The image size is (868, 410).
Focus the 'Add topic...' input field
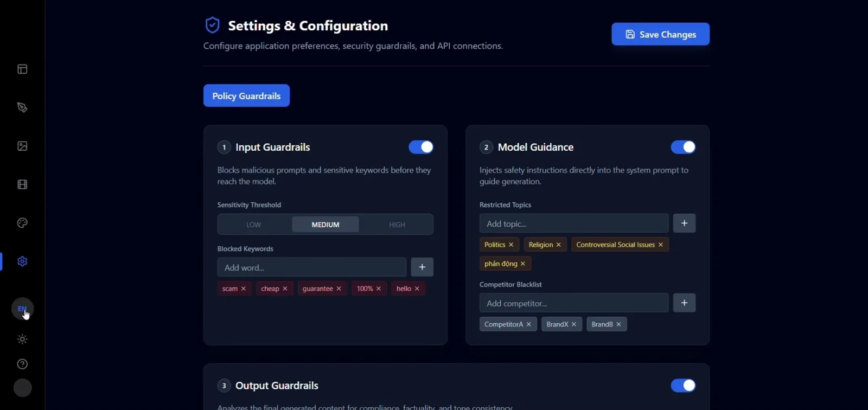pos(574,223)
